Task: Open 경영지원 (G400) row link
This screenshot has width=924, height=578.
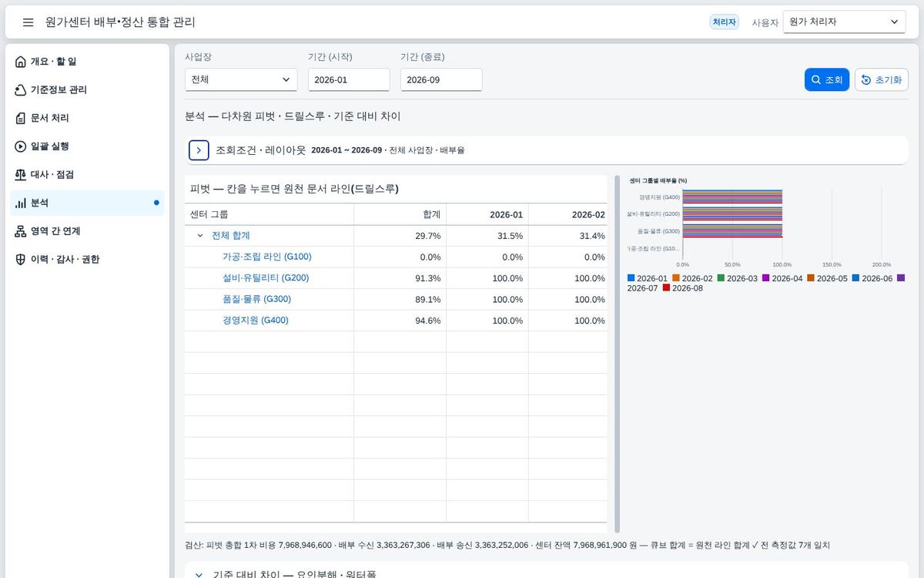Action: (x=256, y=320)
